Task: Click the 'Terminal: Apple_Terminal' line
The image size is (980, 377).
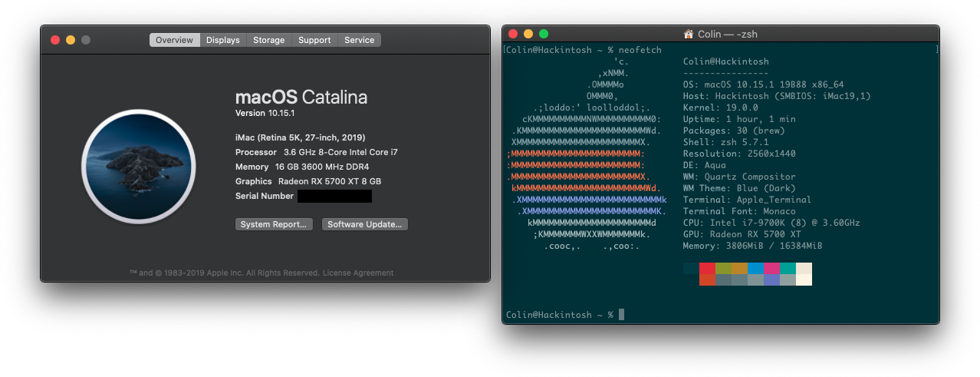Action: [748, 200]
